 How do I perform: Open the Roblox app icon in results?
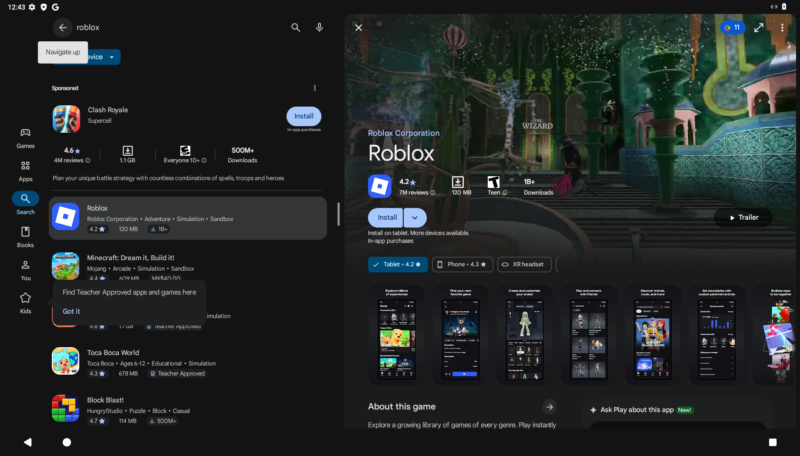pyautogui.click(x=66, y=217)
